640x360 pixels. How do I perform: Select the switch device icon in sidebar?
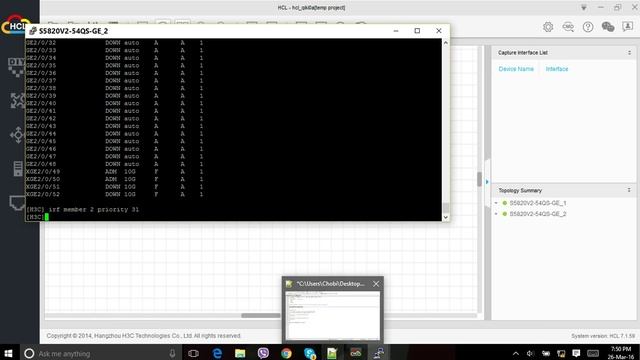click(x=18, y=135)
